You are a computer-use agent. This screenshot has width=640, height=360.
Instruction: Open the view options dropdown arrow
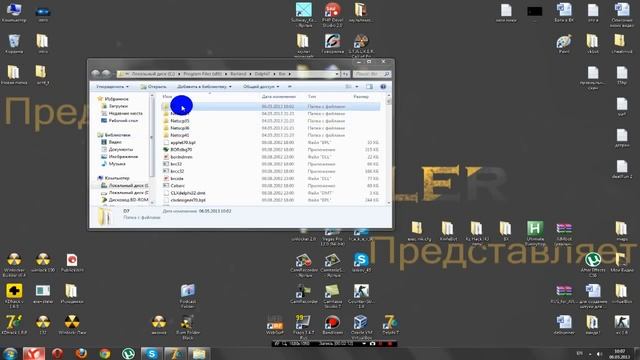pos(357,87)
